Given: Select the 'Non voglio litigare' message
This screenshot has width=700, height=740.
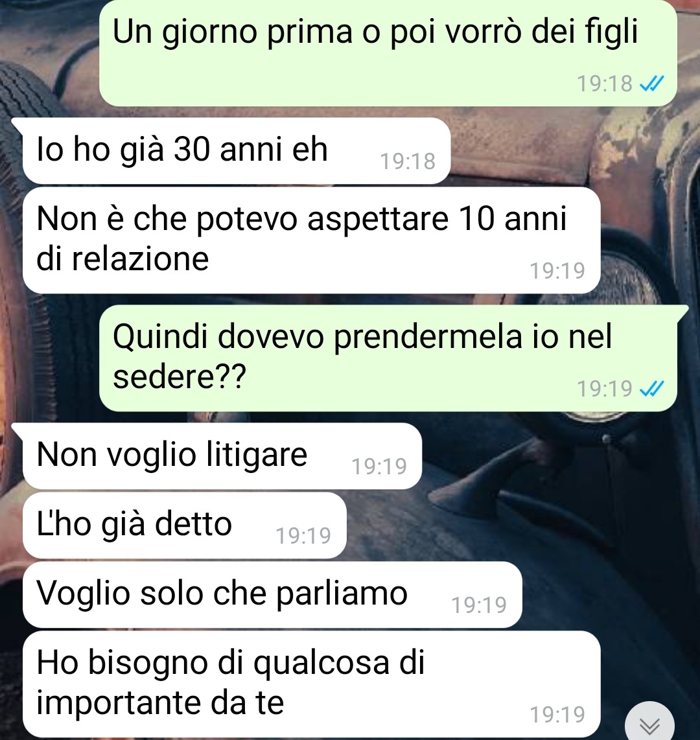Looking at the screenshot, I should 222,456.
